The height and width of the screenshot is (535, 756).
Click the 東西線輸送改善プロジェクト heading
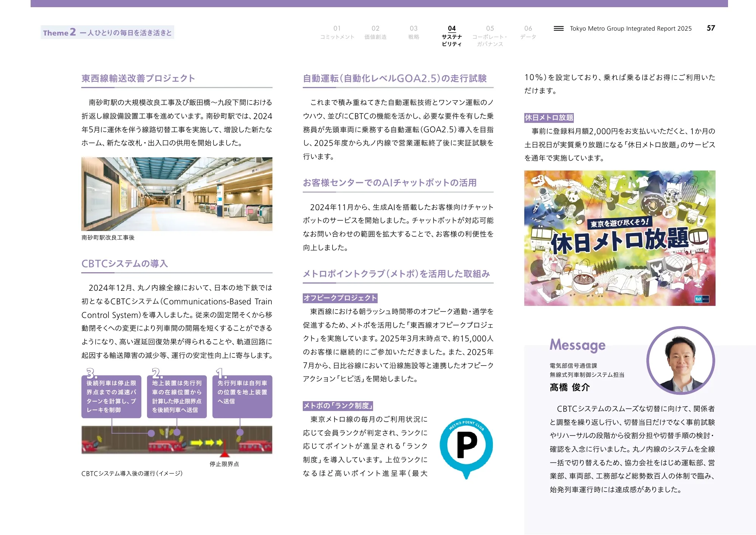[138, 78]
